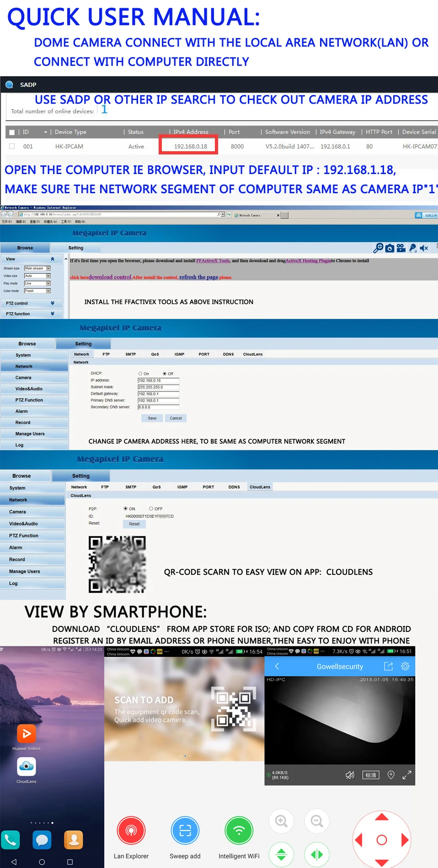
Task: Click the IP address input field
Action: 158,381
